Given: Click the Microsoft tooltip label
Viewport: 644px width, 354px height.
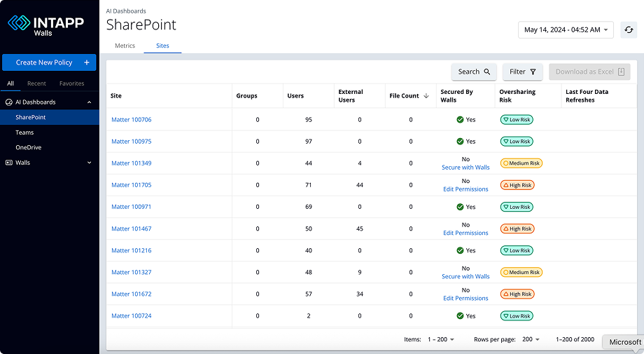Looking at the screenshot, I should (624, 342).
